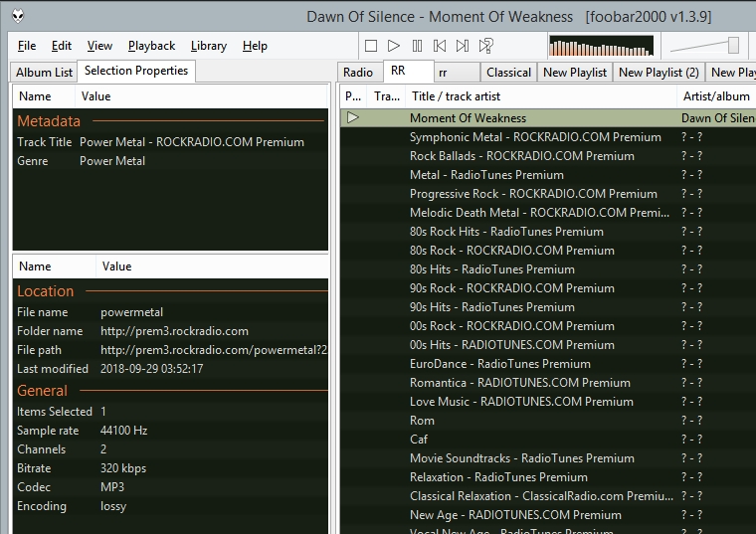Select 90s Rock - ROCKRADIO.COM Premium
This screenshot has height=534, width=756.
548,287
